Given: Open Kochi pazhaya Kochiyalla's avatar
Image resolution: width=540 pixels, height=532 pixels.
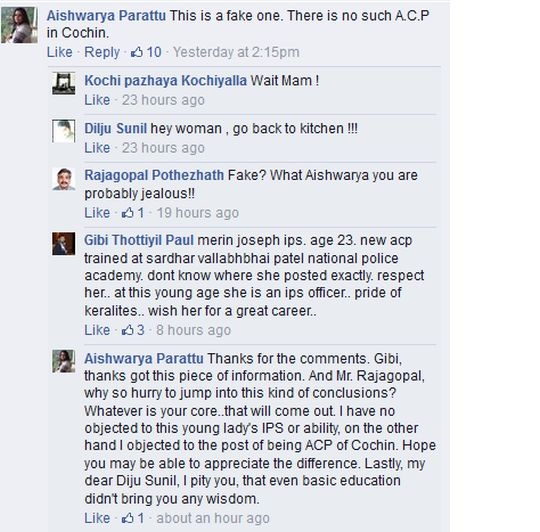Looking at the screenshot, I should tap(64, 83).
